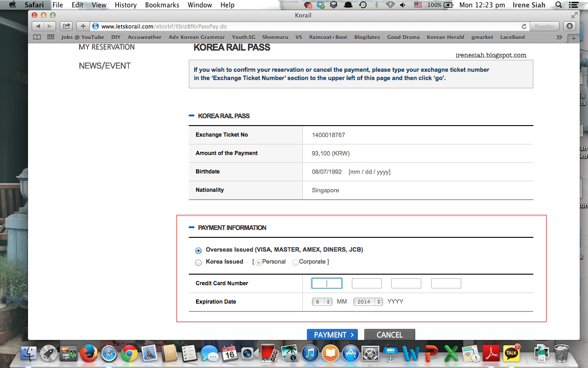Open the gmarket bookmark
This screenshot has height=368, width=588.
click(482, 37)
